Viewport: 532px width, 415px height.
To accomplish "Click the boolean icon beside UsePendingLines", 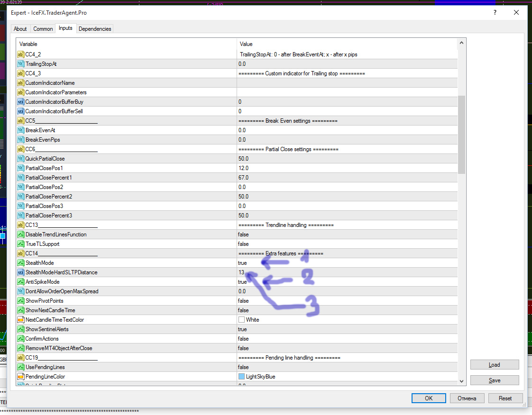I will 21,367.
